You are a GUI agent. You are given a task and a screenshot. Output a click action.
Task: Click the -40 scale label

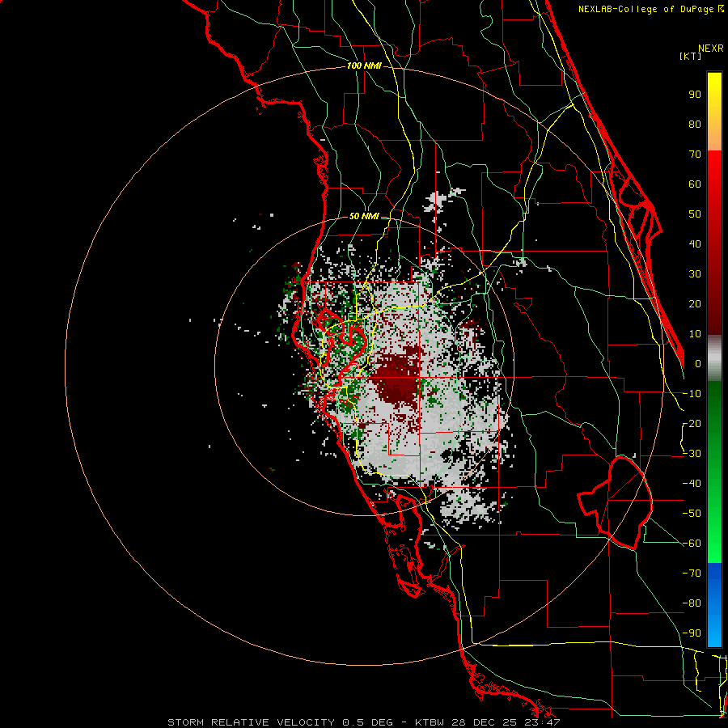[x=692, y=484]
